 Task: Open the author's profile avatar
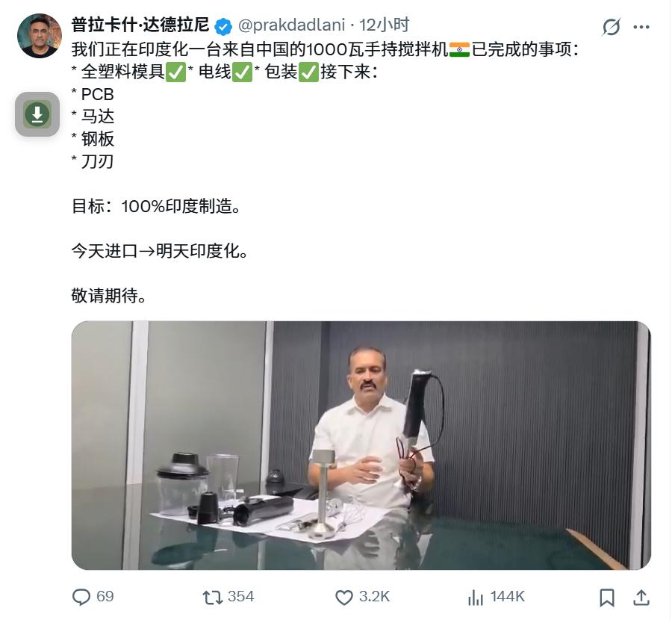40,36
